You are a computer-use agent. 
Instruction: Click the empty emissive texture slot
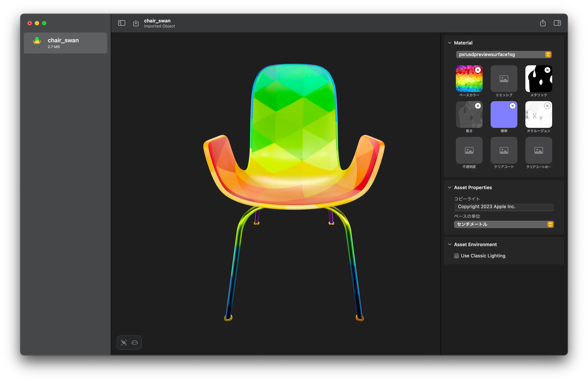pyautogui.click(x=504, y=79)
